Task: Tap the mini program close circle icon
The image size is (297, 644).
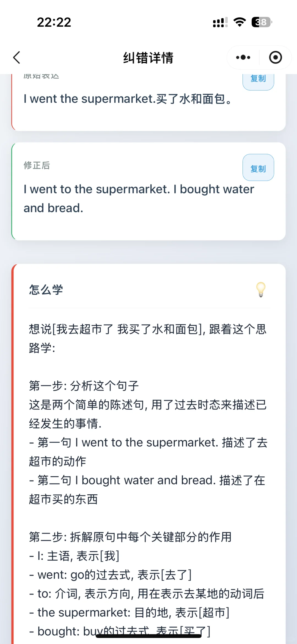Action: pyautogui.click(x=275, y=57)
